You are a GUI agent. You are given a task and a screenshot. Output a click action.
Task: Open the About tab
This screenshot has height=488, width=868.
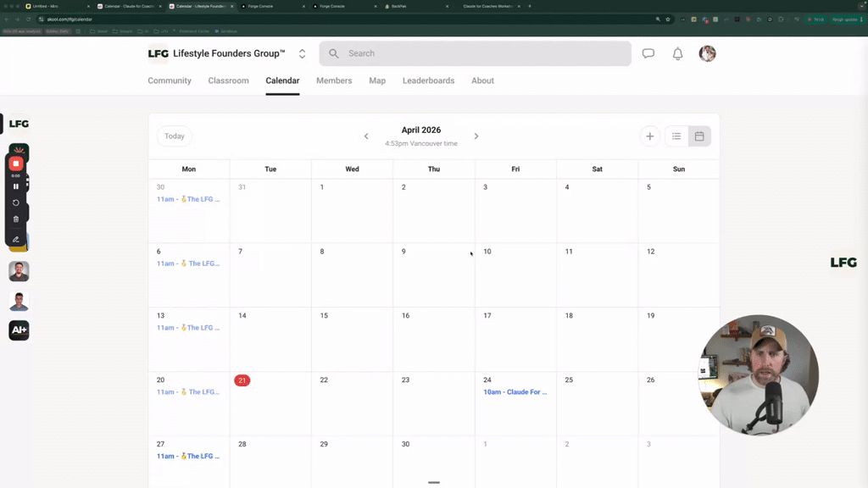pyautogui.click(x=482, y=80)
